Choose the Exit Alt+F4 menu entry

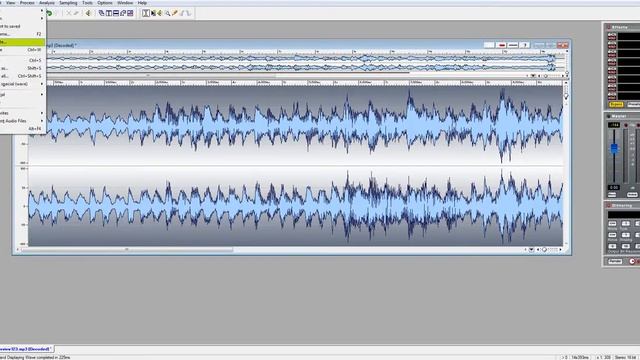[22, 129]
